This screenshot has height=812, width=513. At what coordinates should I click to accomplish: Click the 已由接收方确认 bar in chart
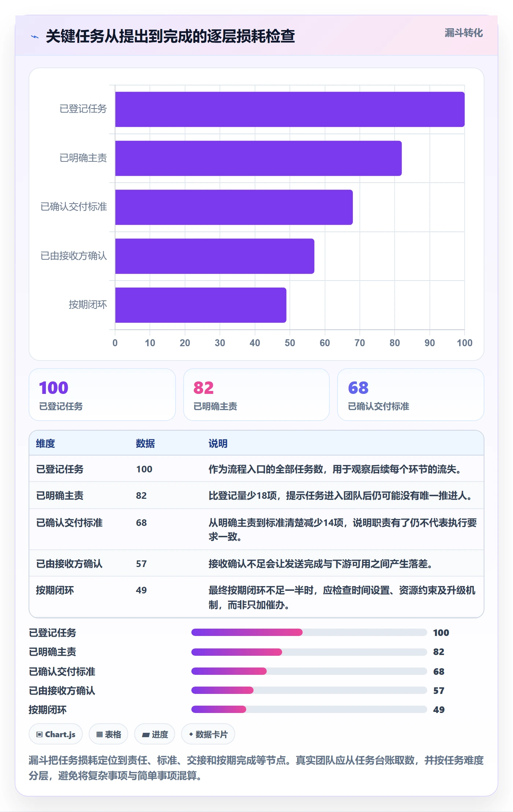pyautogui.click(x=215, y=256)
